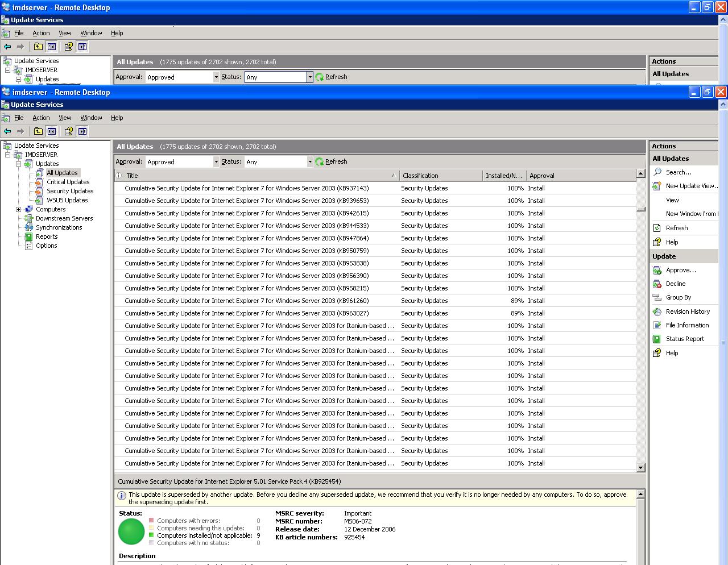Viewport: 728px width, 565px height.
Task: Open Revision History action
Action: click(x=688, y=311)
